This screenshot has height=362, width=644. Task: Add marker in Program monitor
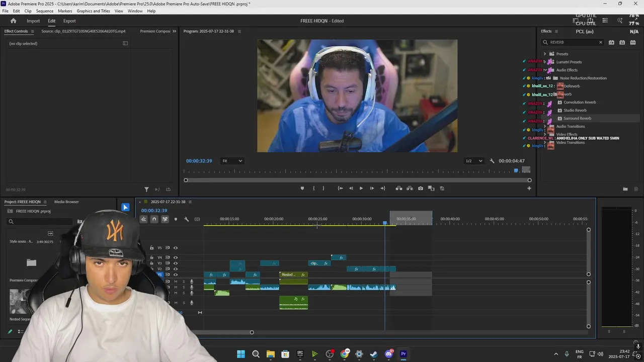point(302,188)
